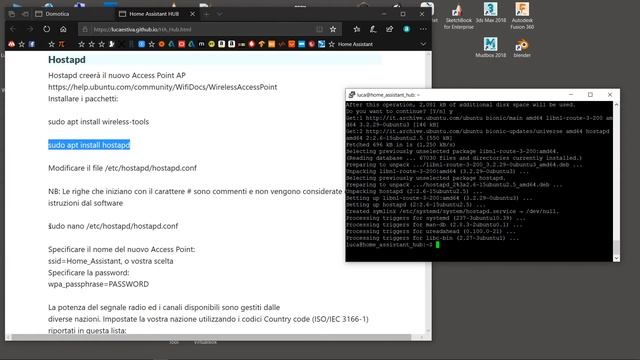The image size is (640, 360).
Task: Go back in the Edge browser
Action: point(13,29)
